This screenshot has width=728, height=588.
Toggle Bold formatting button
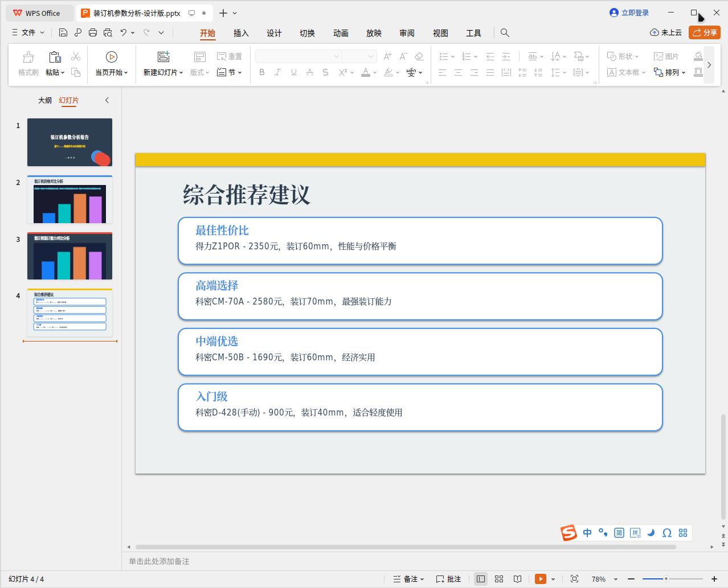click(x=262, y=72)
